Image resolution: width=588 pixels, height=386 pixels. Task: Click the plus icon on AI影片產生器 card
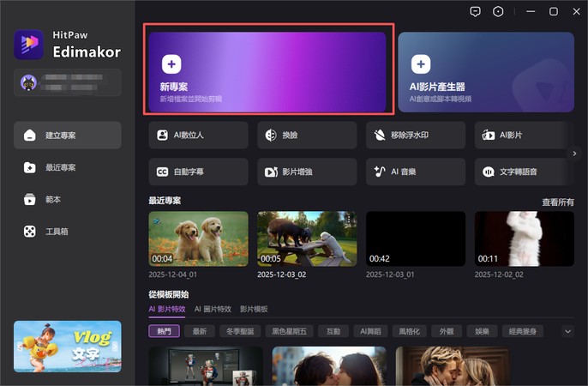pyautogui.click(x=421, y=64)
